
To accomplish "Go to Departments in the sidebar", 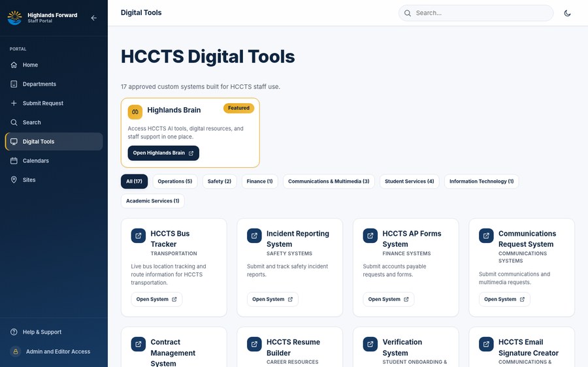I will (54, 84).
